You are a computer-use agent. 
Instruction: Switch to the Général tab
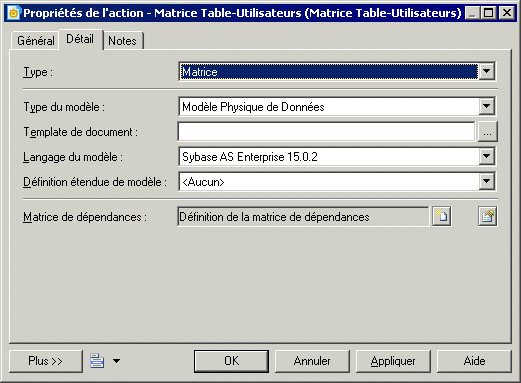tap(36, 41)
